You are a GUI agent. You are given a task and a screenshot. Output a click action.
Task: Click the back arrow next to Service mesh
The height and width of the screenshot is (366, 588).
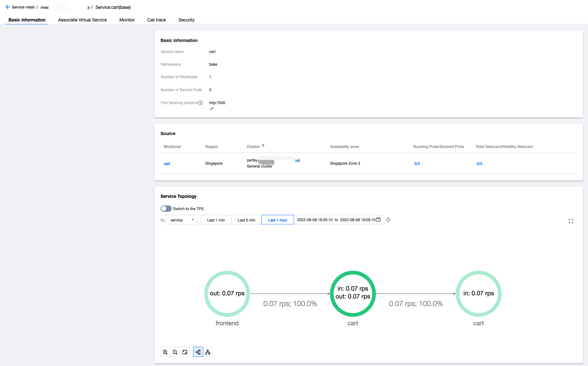click(x=8, y=7)
